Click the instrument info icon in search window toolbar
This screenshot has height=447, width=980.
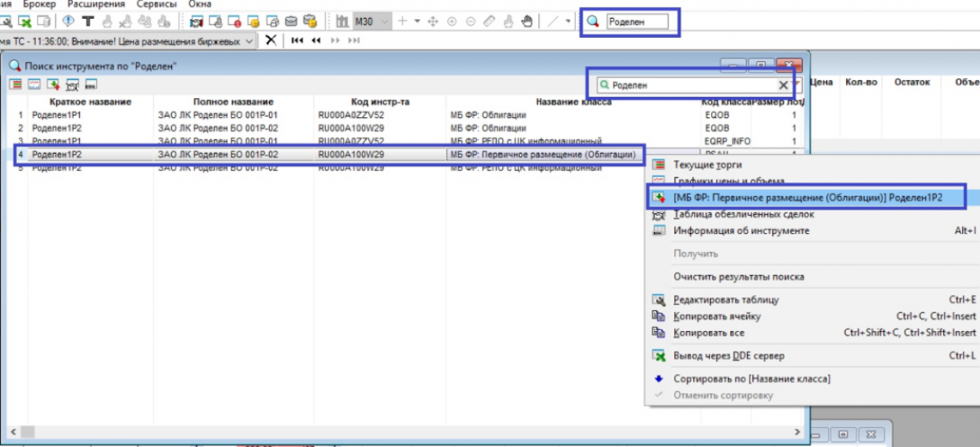click(x=90, y=84)
